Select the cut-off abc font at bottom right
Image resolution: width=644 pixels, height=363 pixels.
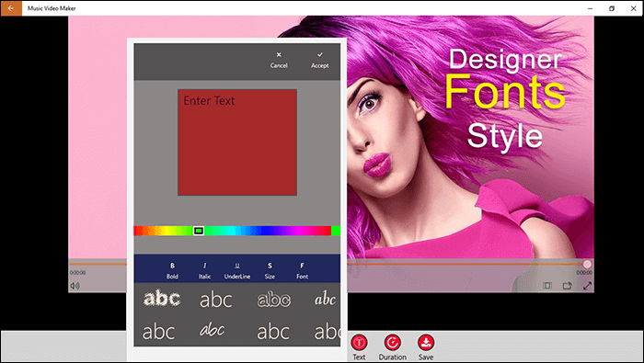(327, 332)
